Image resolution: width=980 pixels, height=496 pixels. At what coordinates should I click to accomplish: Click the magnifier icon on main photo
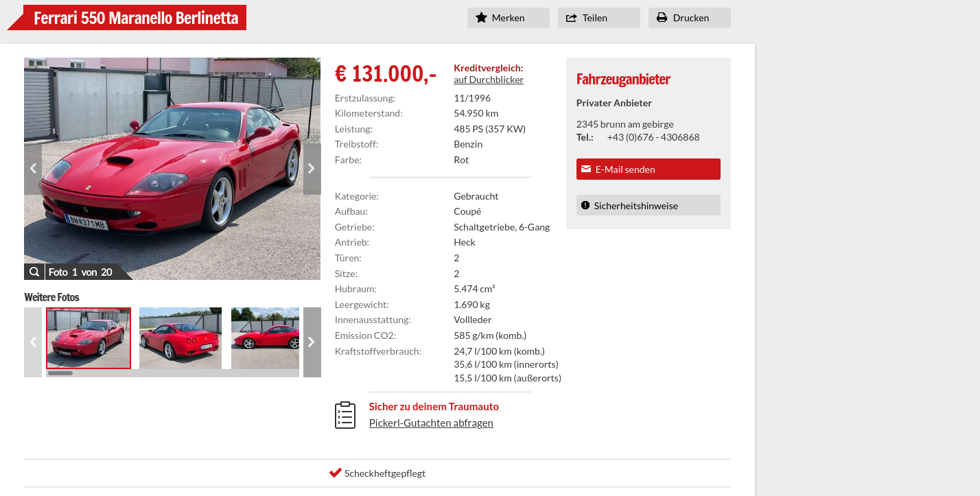pos(34,272)
